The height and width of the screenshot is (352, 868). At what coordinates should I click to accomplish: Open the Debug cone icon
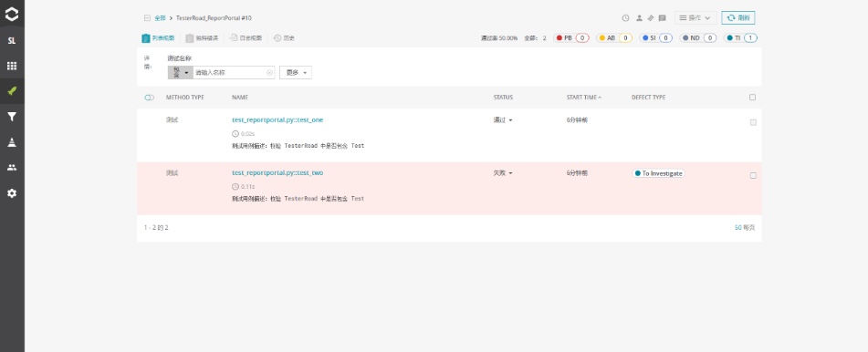click(x=12, y=142)
